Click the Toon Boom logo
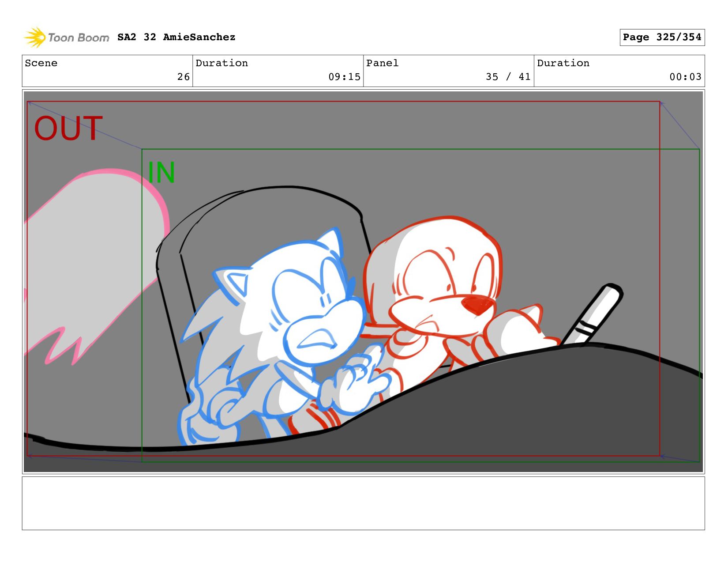This screenshot has width=728, height=563. (x=66, y=38)
